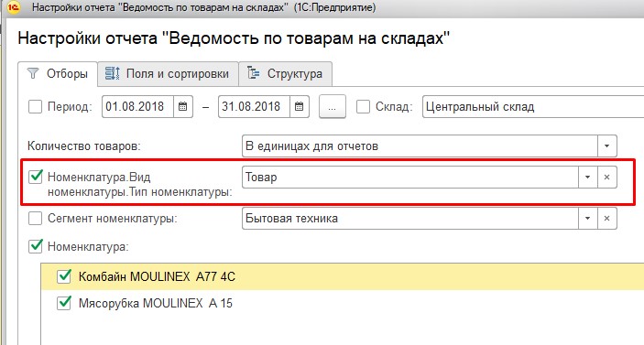Screen dimensions: 644x345
Task: Expand the Количество товаров dropdown arrow
Action: tap(606, 146)
